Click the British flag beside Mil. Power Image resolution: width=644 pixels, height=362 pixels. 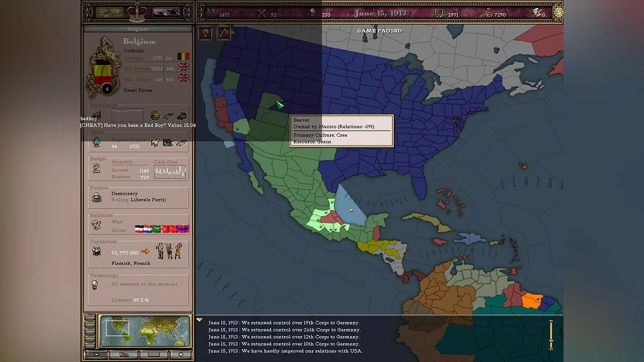click(x=184, y=78)
